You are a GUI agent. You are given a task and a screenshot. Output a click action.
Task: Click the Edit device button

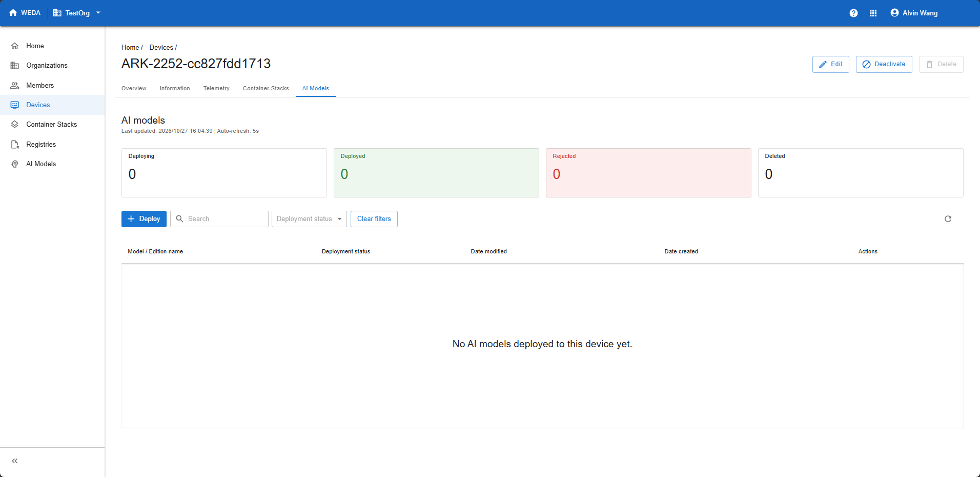(x=831, y=64)
